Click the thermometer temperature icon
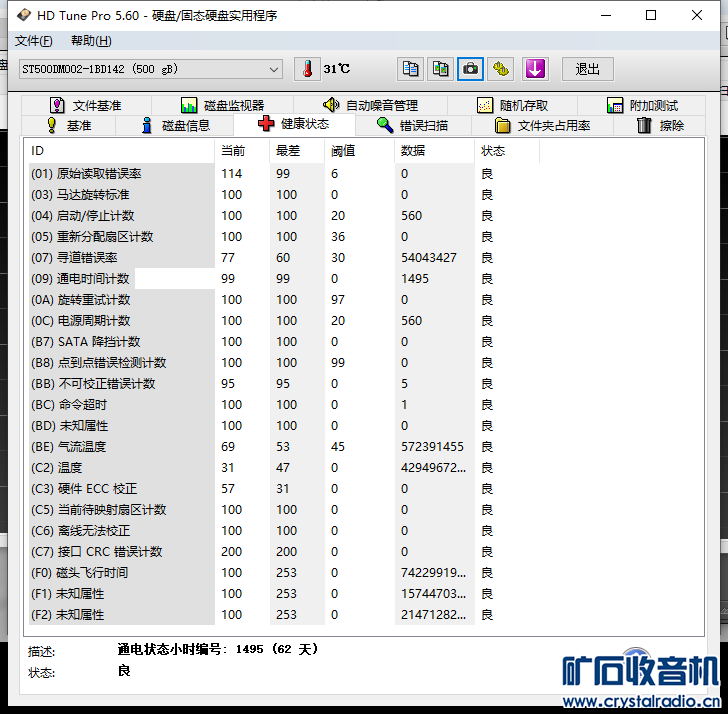The image size is (728, 714). tap(307, 69)
